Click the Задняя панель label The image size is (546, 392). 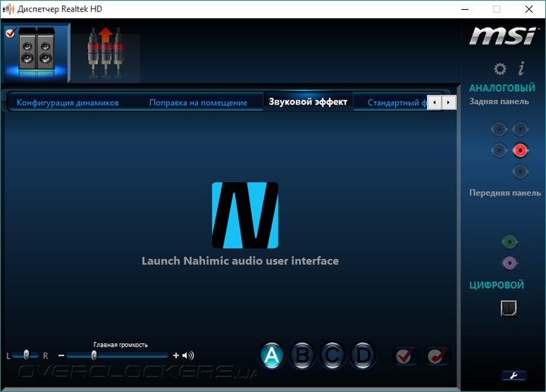pos(499,102)
